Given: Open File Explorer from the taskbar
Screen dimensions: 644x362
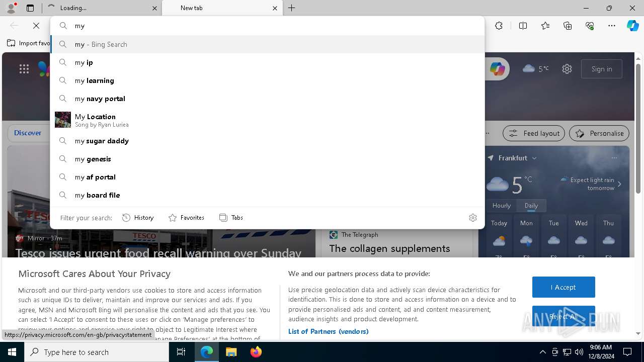Looking at the screenshot, I should click(231, 352).
